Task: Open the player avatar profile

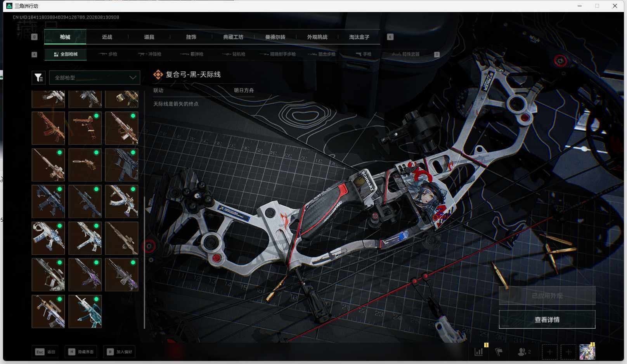Action: point(587,352)
